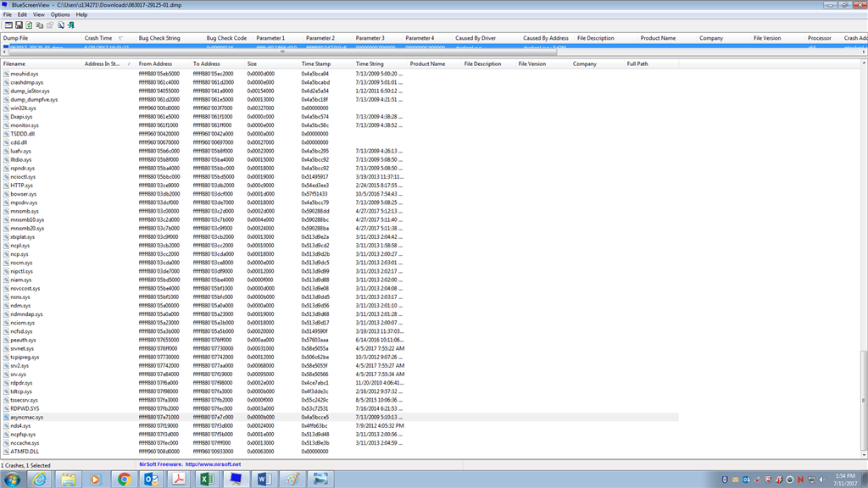Sort drivers by Filename column header
This screenshot has width=868, height=488.
point(41,64)
